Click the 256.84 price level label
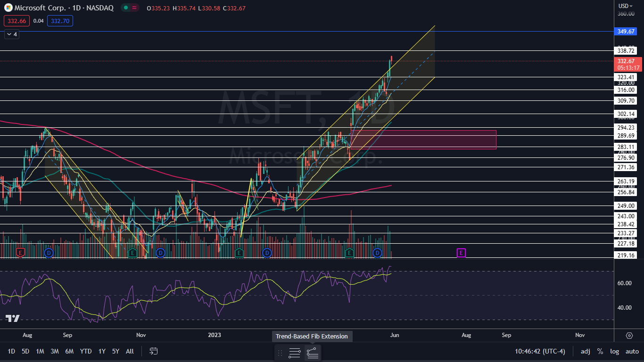This screenshot has width=644, height=362. (626, 192)
